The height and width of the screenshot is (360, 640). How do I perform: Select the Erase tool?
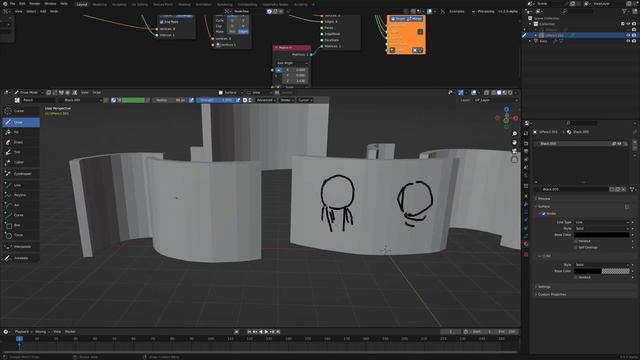tap(21, 142)
